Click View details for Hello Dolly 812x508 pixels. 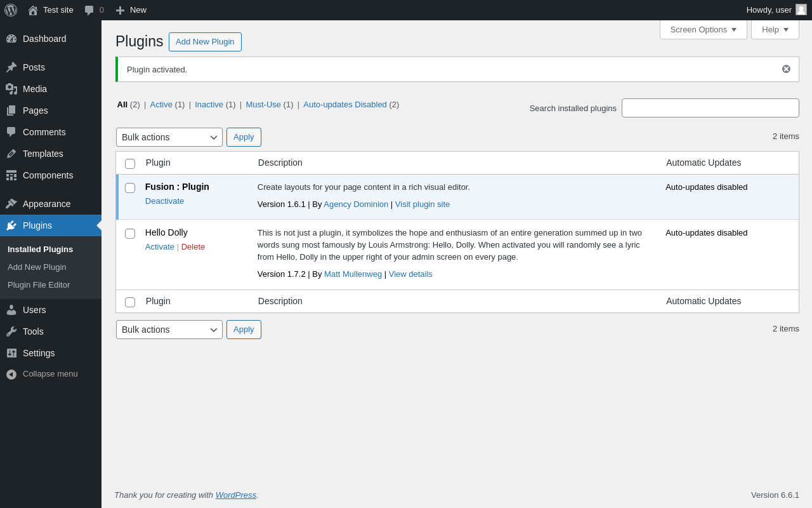tap(410, 274)
